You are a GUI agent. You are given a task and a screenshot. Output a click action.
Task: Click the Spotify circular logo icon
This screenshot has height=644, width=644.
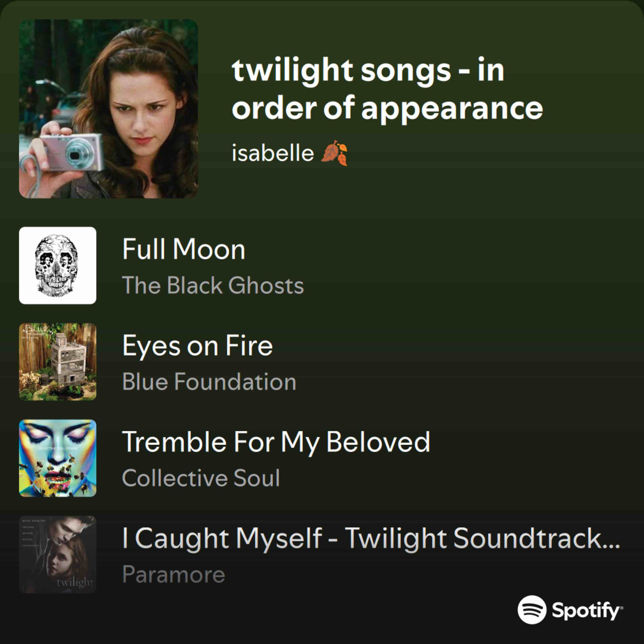pos(532,610)
